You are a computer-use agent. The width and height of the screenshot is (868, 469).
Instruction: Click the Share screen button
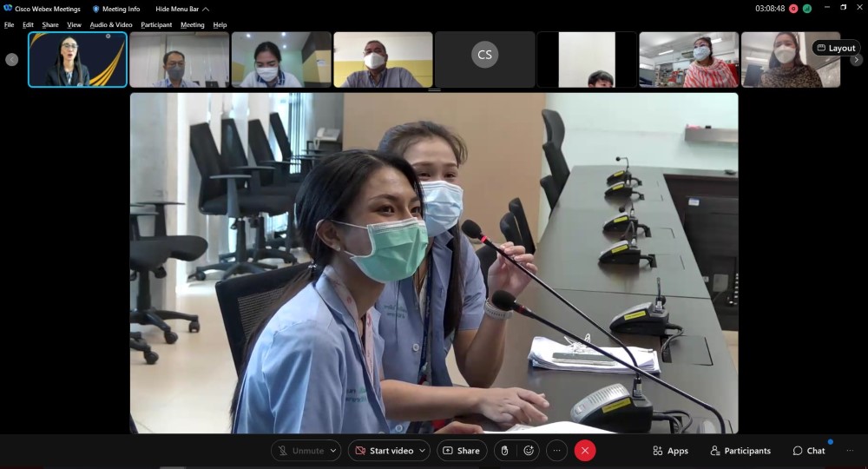click(461, 451)
